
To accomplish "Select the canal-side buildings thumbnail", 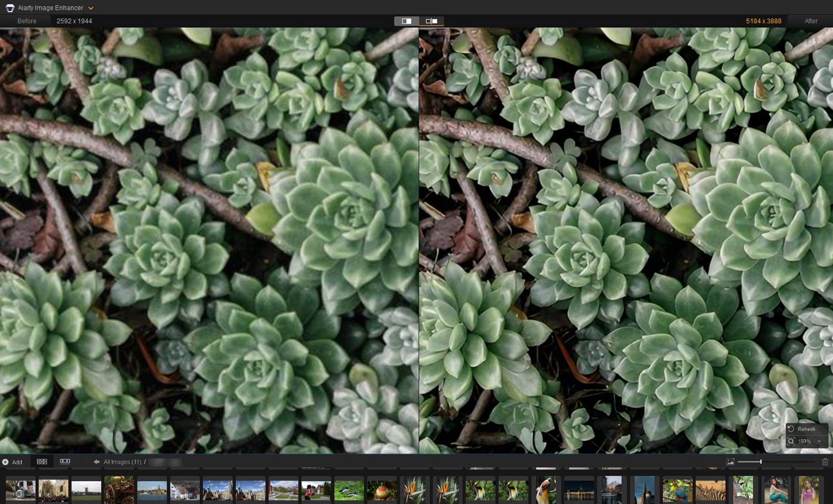I will [612, 490].
